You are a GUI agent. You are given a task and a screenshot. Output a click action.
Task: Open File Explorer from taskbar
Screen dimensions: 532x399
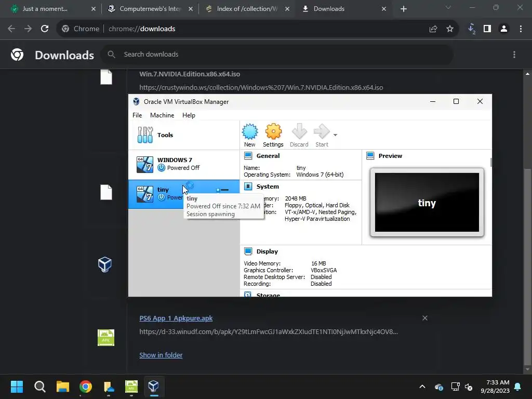(x=63, y=387)
